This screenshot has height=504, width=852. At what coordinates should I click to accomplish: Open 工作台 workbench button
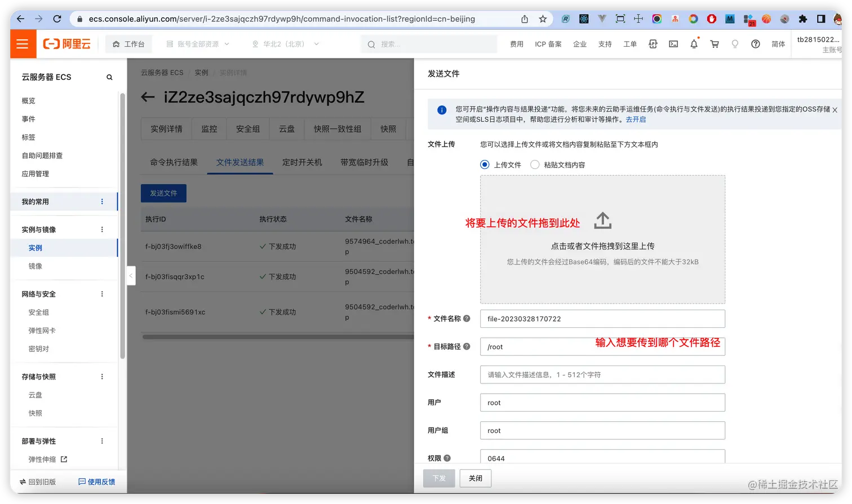pos(128,44)
